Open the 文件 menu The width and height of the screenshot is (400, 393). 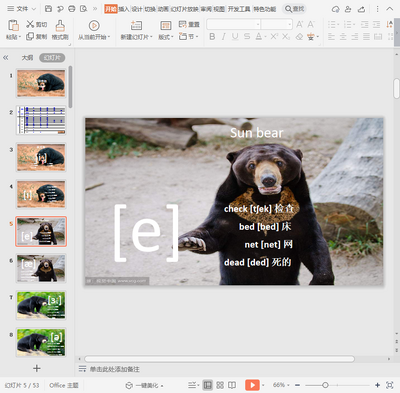point(22,9)
